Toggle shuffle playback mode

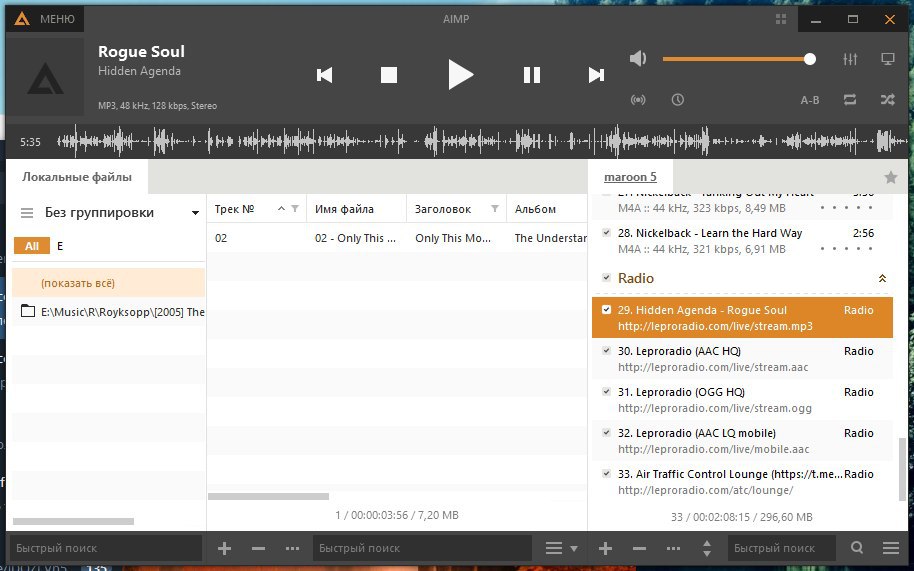[x=888, y=100]
